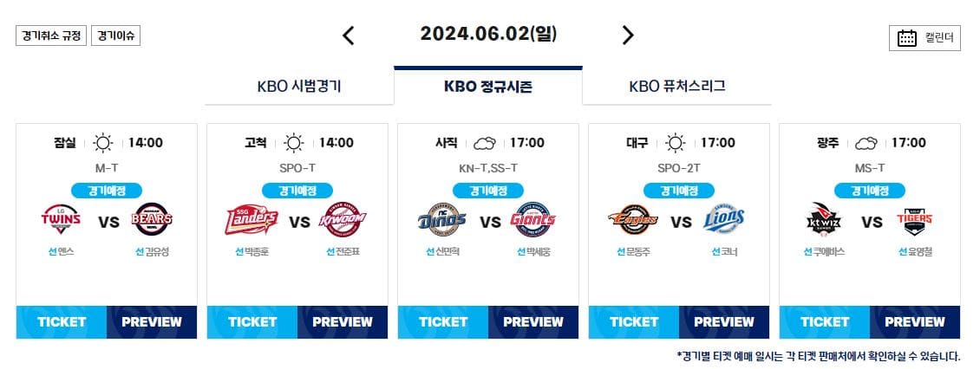Go to next date with right arrow

pyautogui.click(x=628, y=36)
